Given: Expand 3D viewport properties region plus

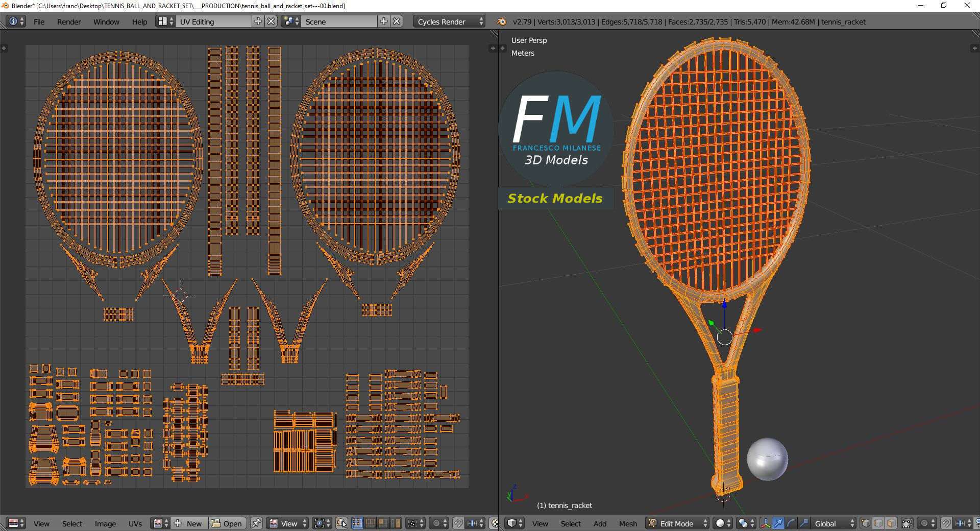Looking at the screenshot, I should tap(974, 48).
